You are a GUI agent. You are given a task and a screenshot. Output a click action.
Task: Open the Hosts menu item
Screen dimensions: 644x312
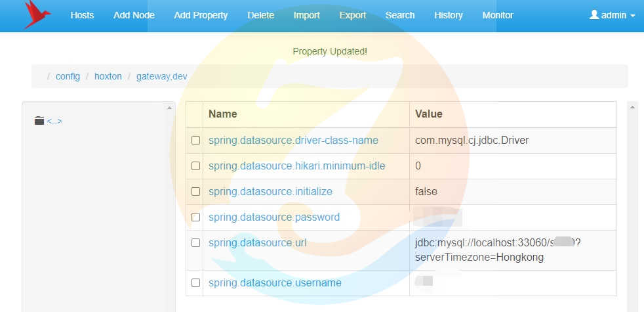coord(82,15)
